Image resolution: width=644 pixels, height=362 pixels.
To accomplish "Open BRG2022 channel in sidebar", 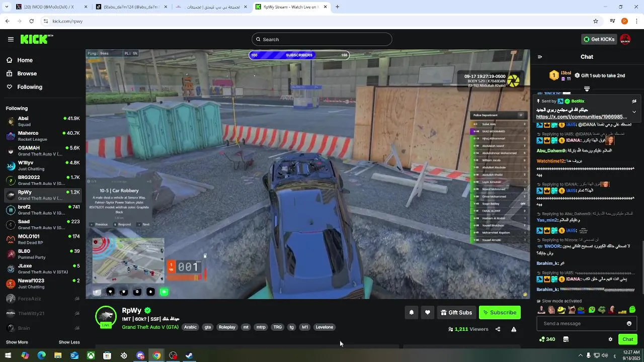I will coord(43,180).
